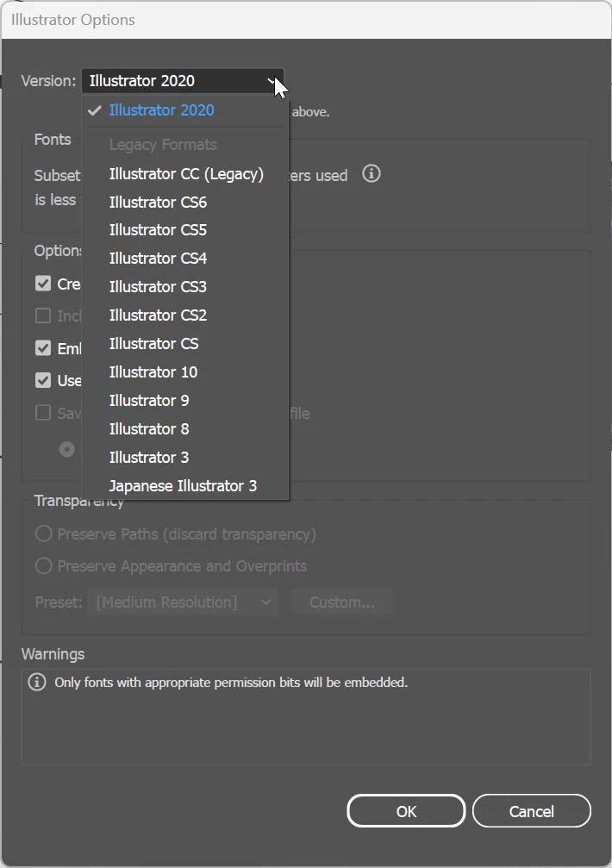
Task: Pick Illustrator CS2 in the dropdown
Action: pos(184,315)
